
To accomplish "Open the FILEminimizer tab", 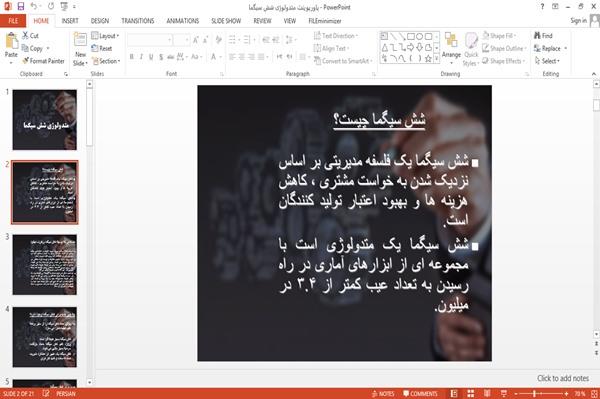I will 325,21.
